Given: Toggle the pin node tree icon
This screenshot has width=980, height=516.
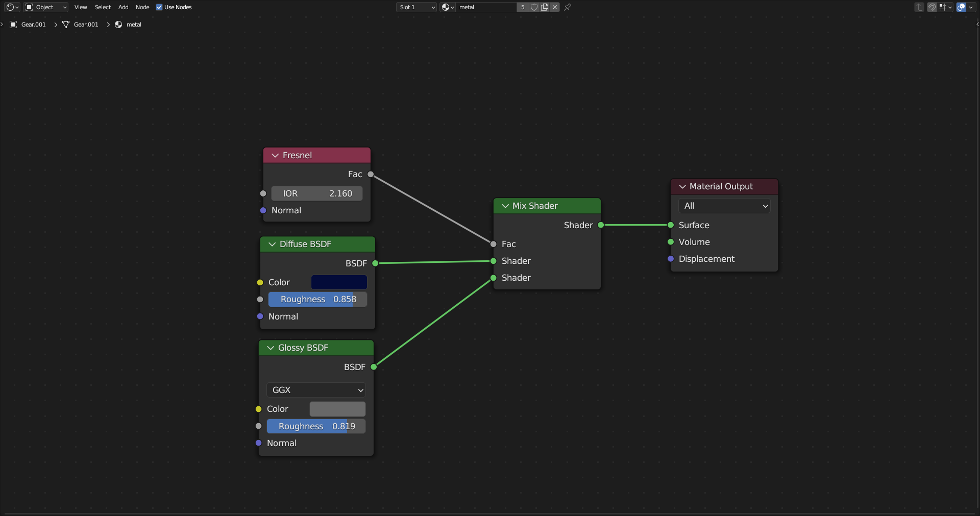Looking at the screenshot, I should (568, 7).
